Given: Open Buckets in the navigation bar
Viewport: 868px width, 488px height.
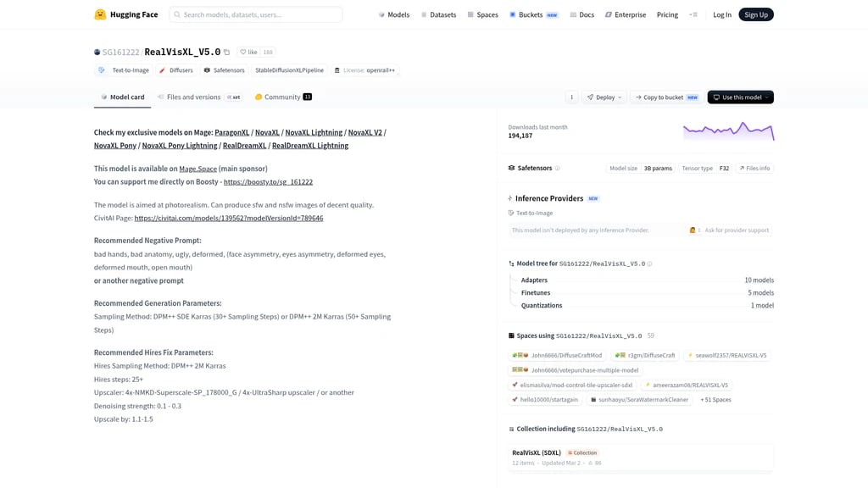Looking at the screenshot, I should [534, 15].
